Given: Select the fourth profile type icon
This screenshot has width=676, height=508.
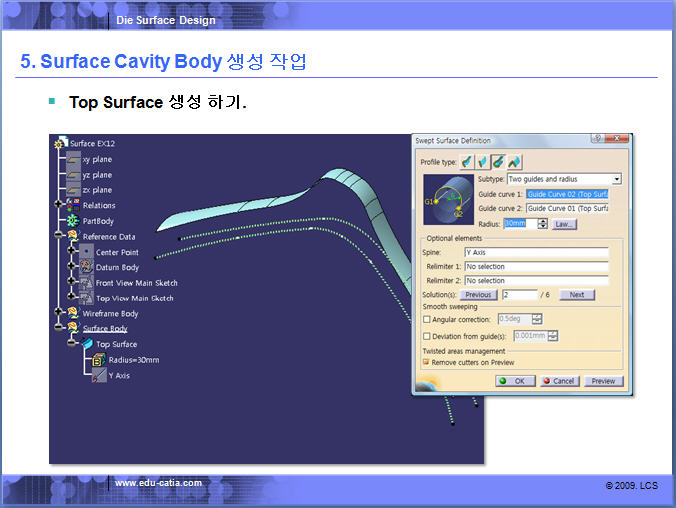Looking at the screenshot, I should pyautogui.click(x=514, y=161).
